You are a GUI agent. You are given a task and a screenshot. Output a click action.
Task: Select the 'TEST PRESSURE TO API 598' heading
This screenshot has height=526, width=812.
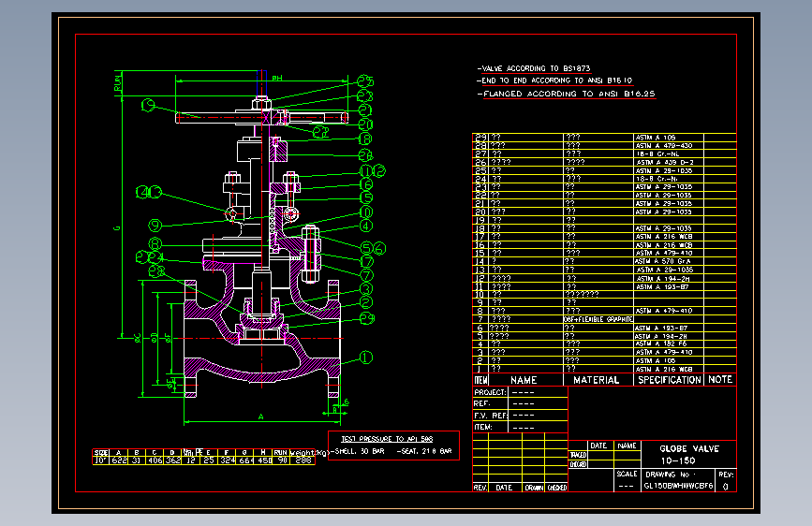point(387,439)
